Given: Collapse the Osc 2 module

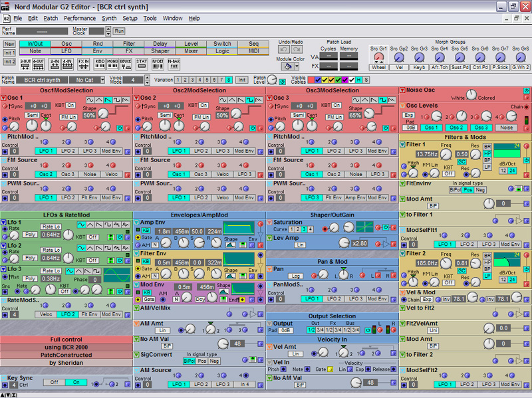Looking at the screenshot, I should click(137, 98).
